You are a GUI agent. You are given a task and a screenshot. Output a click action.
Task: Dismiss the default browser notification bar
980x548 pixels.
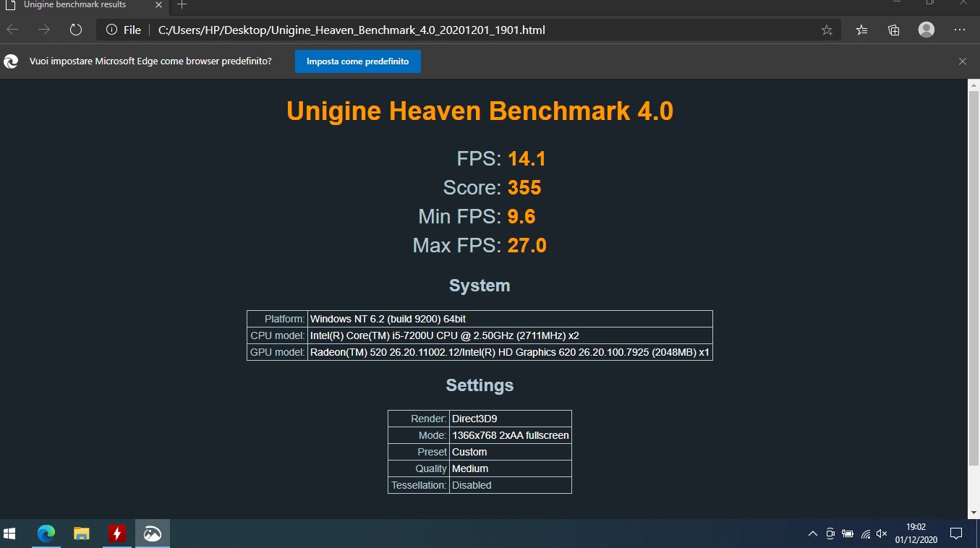pyautogui.click(x=963, y=61)
